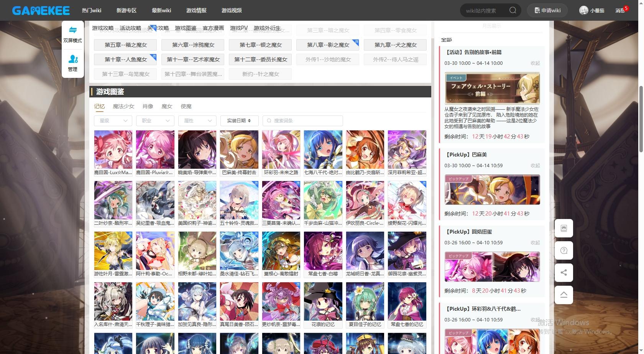The height and width of the screenshot is (354, 644).
Task: Open 第十章--人鱼魔女 chapter link
Action: click(x=126, y=59)
